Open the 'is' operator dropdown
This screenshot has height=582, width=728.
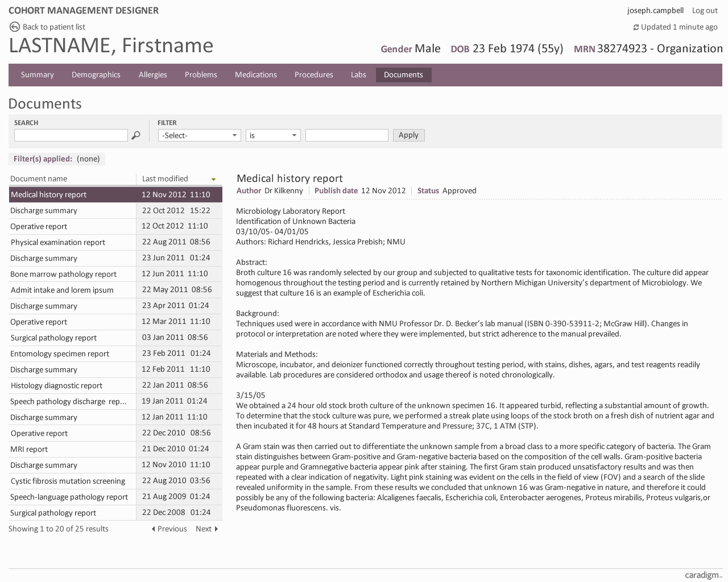coord(273,135)
